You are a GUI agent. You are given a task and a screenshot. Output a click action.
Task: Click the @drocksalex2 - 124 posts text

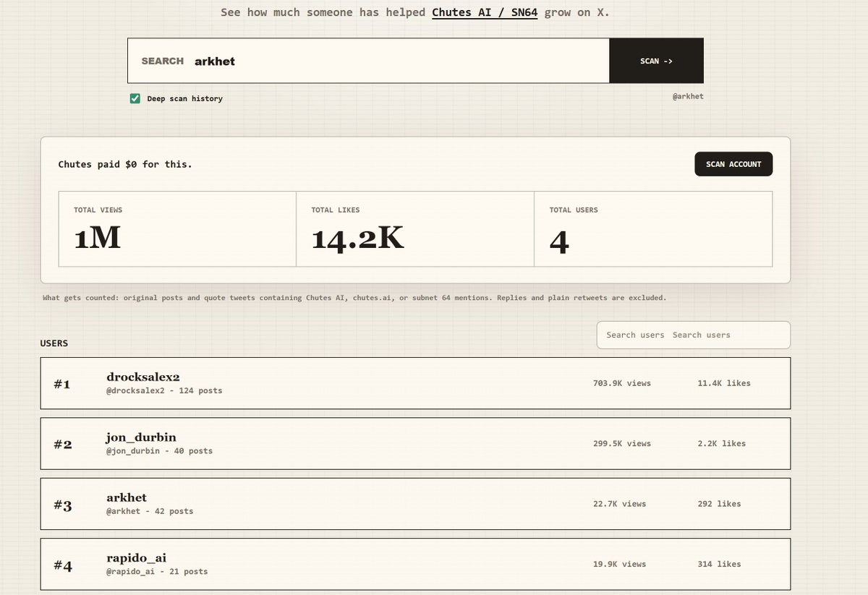164,390
